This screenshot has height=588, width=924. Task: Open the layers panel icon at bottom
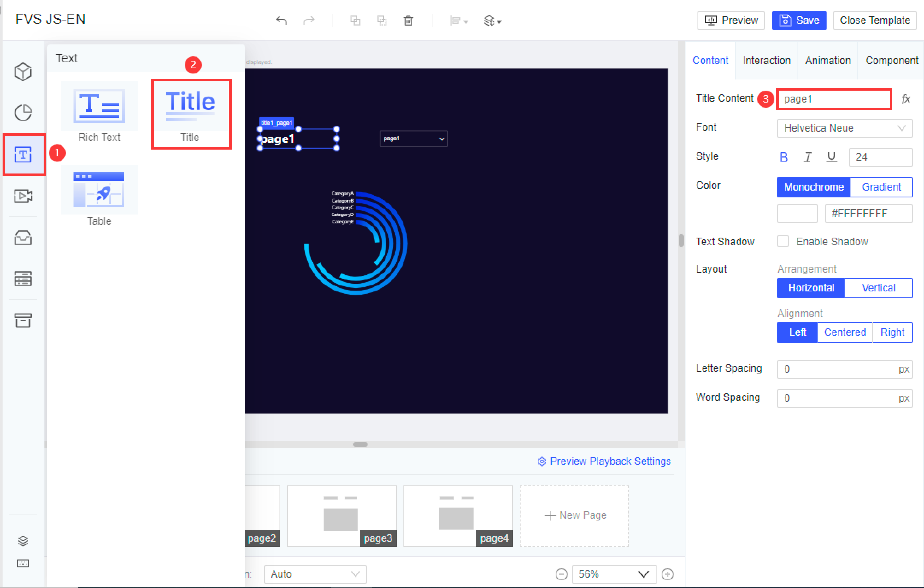tap(23, 541)
